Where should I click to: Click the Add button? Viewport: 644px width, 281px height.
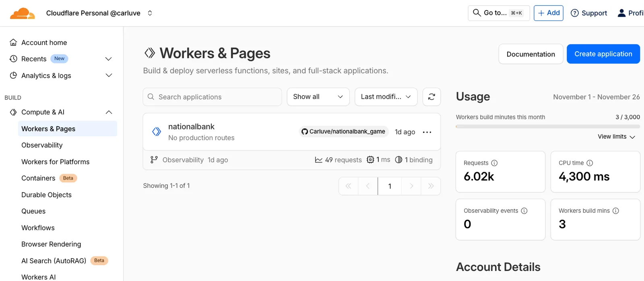click(x=548, y=13)
